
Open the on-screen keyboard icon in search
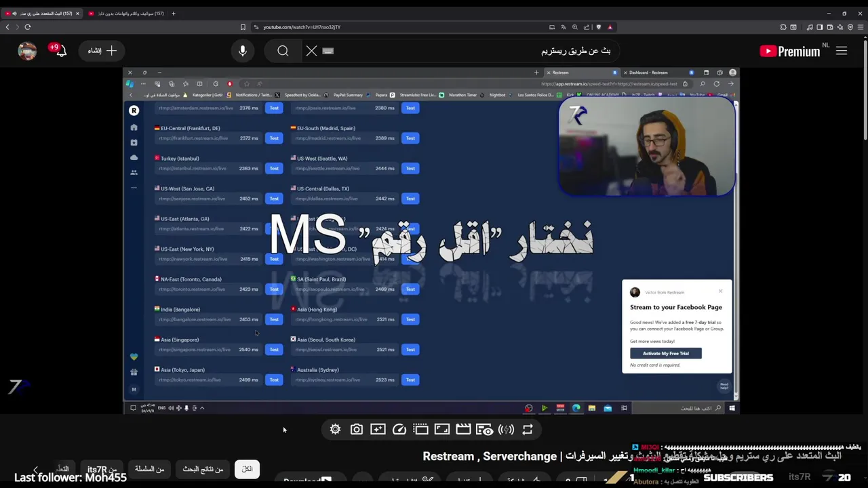coord(328,51)
